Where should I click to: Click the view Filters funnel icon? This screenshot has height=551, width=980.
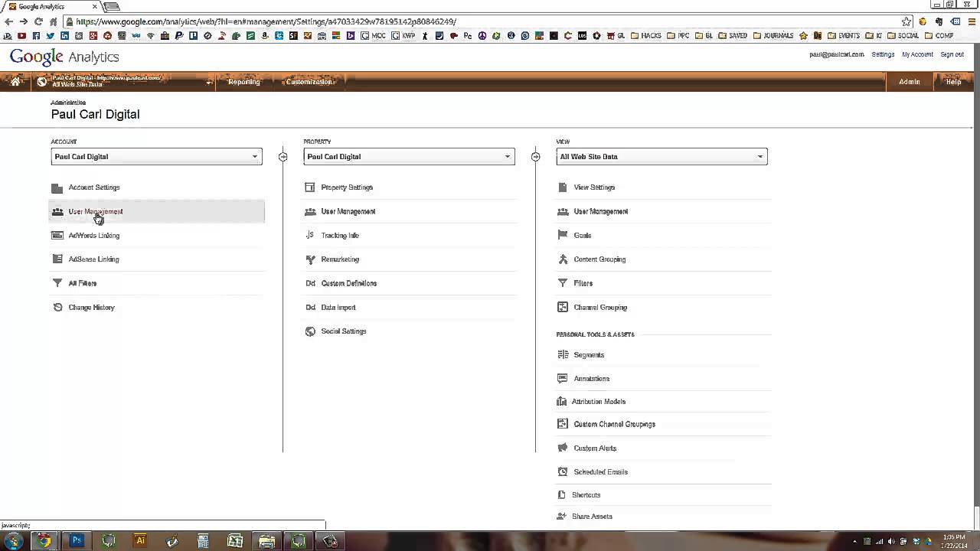tap(563, 283)
